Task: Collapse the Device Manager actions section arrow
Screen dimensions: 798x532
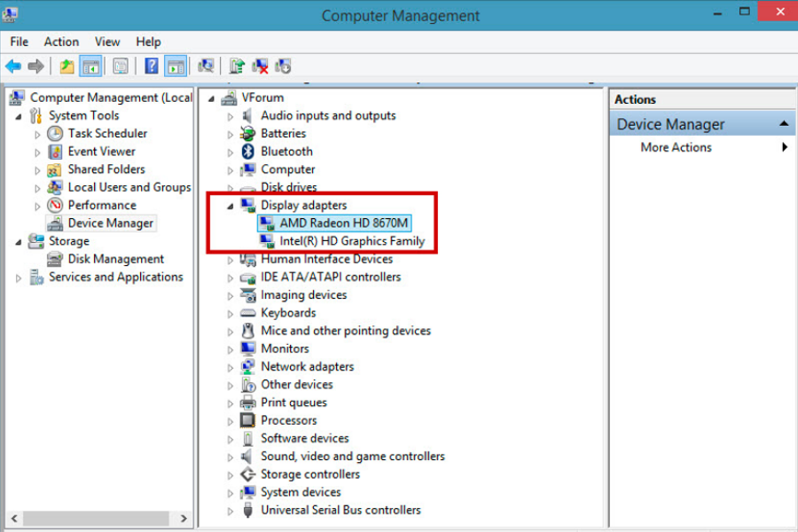Action: (x=784, y=124)
